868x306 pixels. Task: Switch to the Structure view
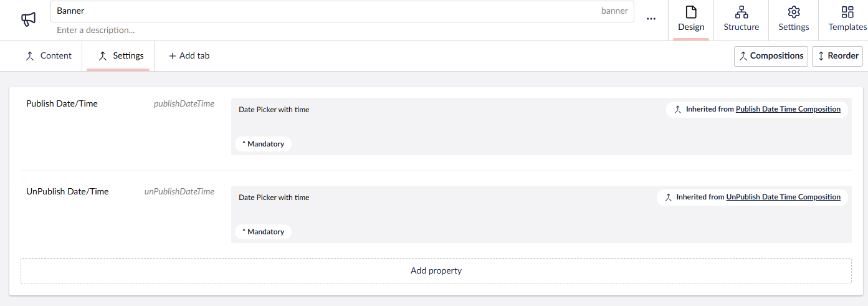tap(741, 20)
